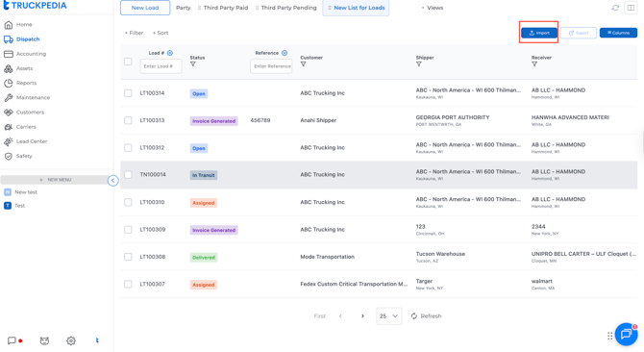Check the box for load LT100314
This screenshot has height=352, width=644.
(x=128, y=93)
